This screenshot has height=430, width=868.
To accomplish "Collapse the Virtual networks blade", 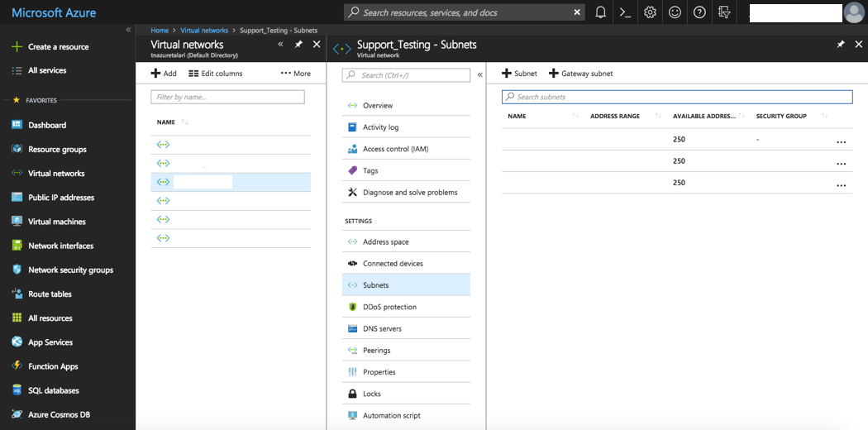I will coord(280,45).
